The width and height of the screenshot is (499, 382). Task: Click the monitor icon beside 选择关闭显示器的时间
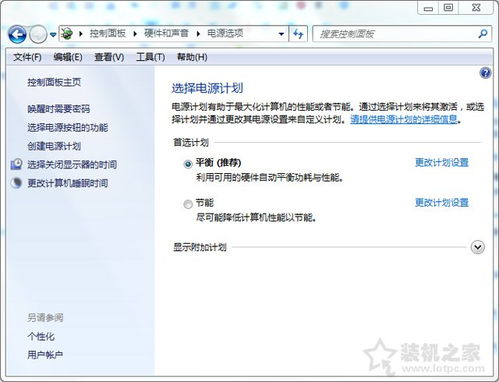tap(16, 164)
